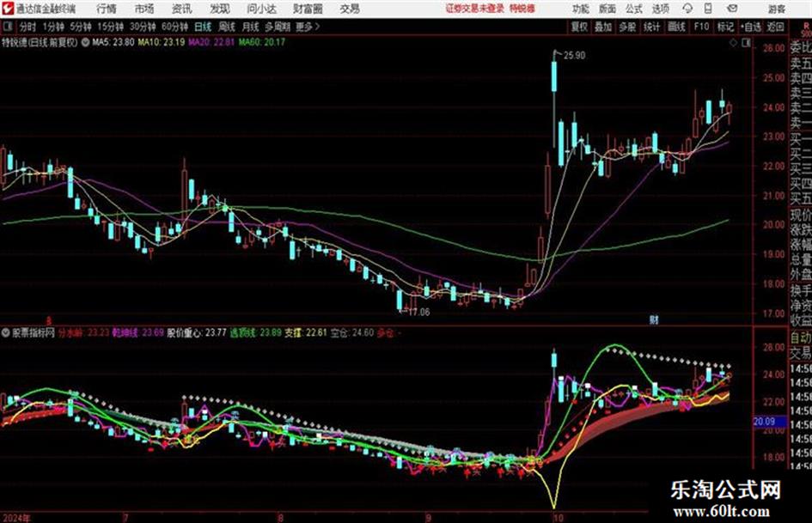Viewport: 812px width, 523px height.
Task: Click the 叠加 overlay button
Action: coord(603,27)
